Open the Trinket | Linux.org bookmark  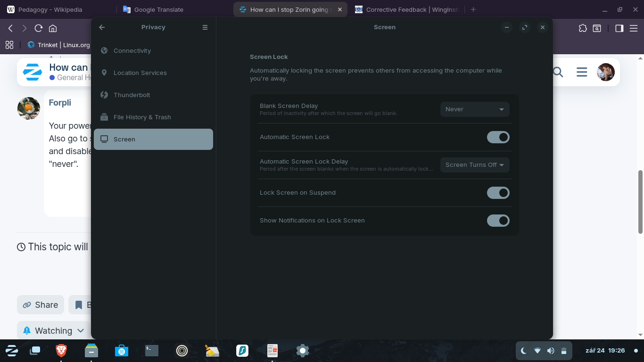pos(59,45)
